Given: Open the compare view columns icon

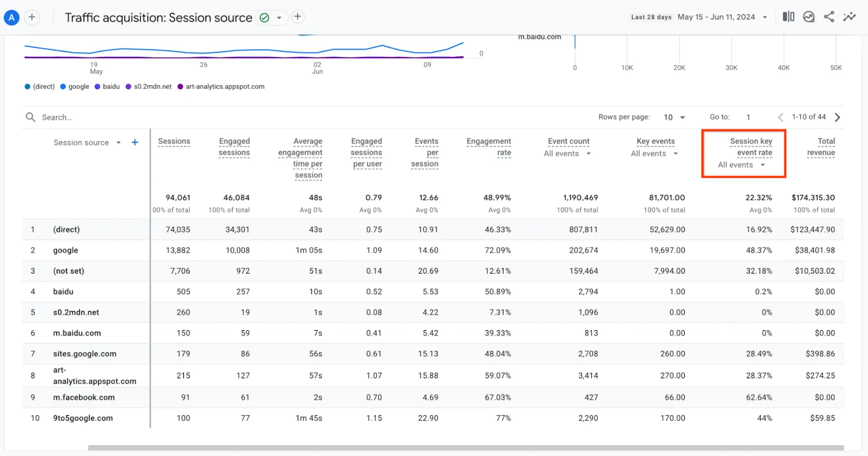Looking at the screenshot, I should tap(788, 17).
